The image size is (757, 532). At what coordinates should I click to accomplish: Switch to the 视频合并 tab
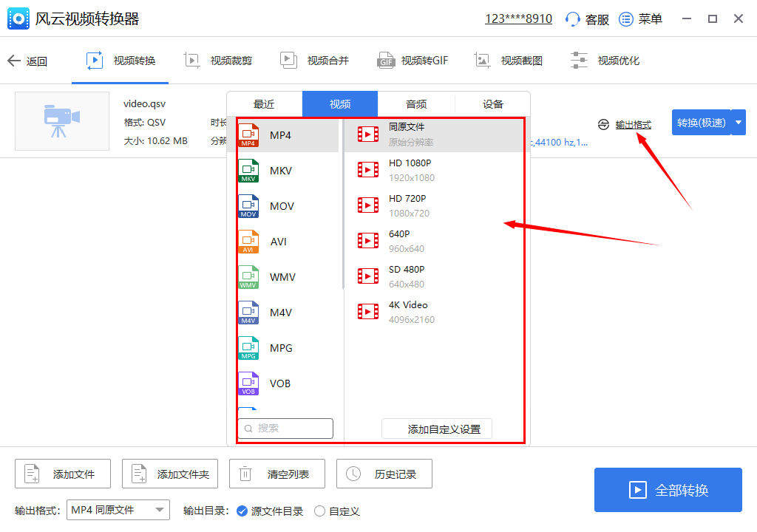click(315, 61)
